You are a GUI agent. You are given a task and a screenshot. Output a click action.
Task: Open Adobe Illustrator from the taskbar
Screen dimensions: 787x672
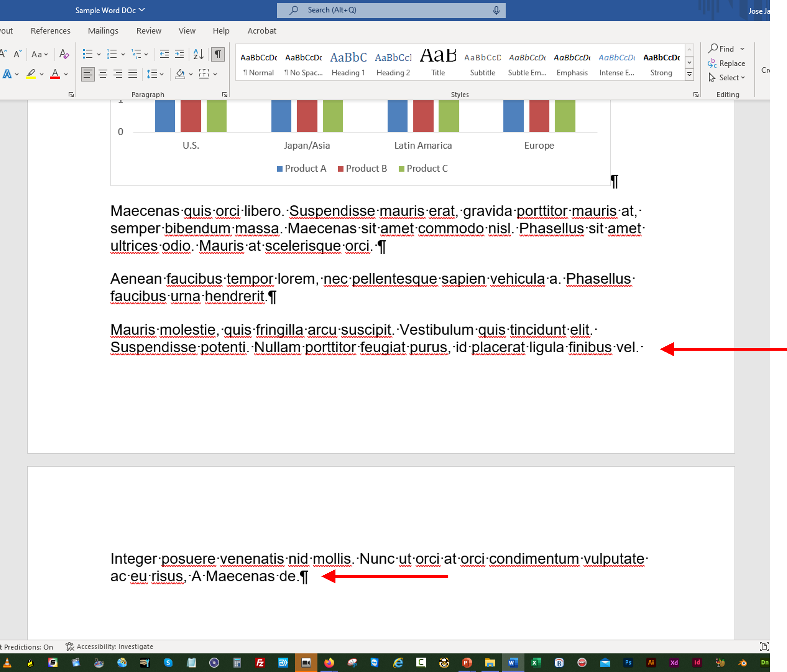tap(651, 663)
